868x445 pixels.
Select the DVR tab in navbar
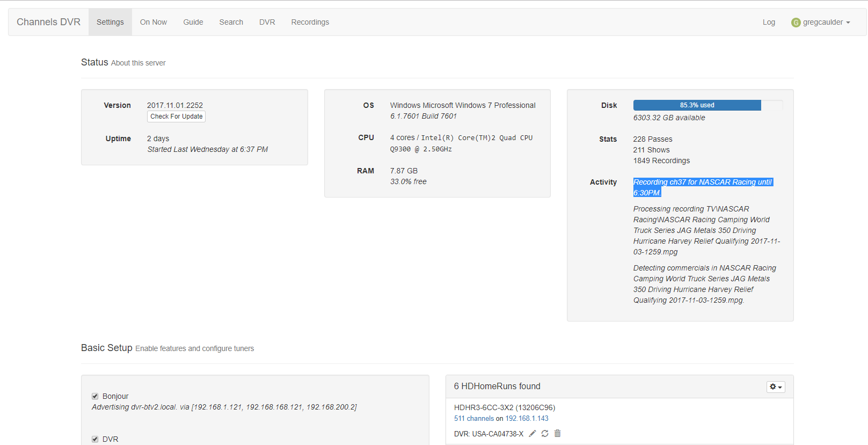pos(267,22)
